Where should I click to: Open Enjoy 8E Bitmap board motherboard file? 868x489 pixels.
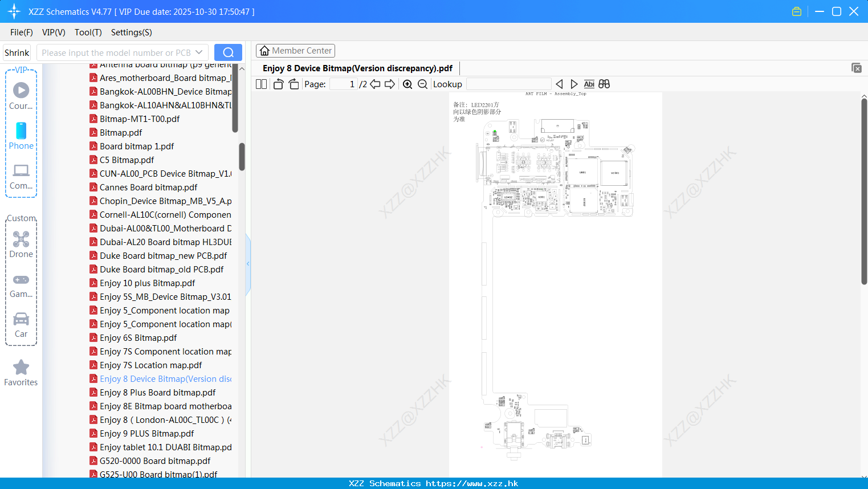(x=160, y=406)
